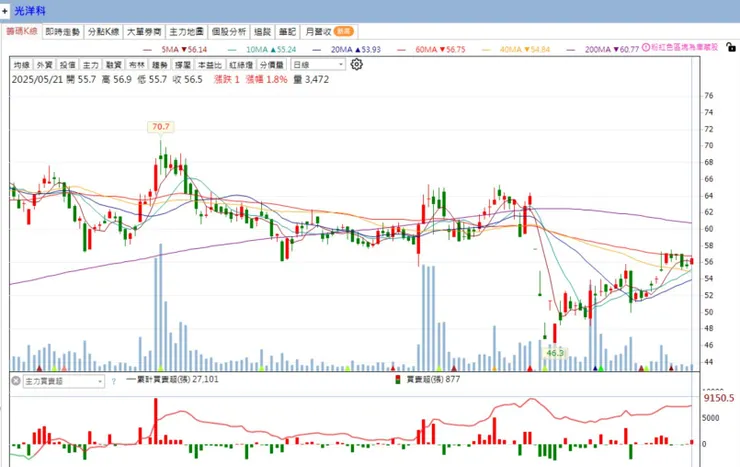This screenshot has width=740, height=467.
Task: Click the 9150.5 value label
Action: coord(719,398)
